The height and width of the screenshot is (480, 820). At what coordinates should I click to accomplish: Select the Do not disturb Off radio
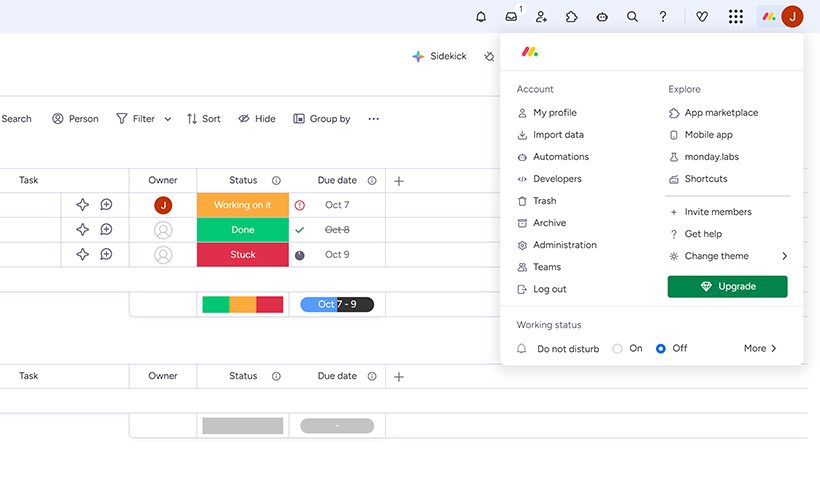point(661,349)
